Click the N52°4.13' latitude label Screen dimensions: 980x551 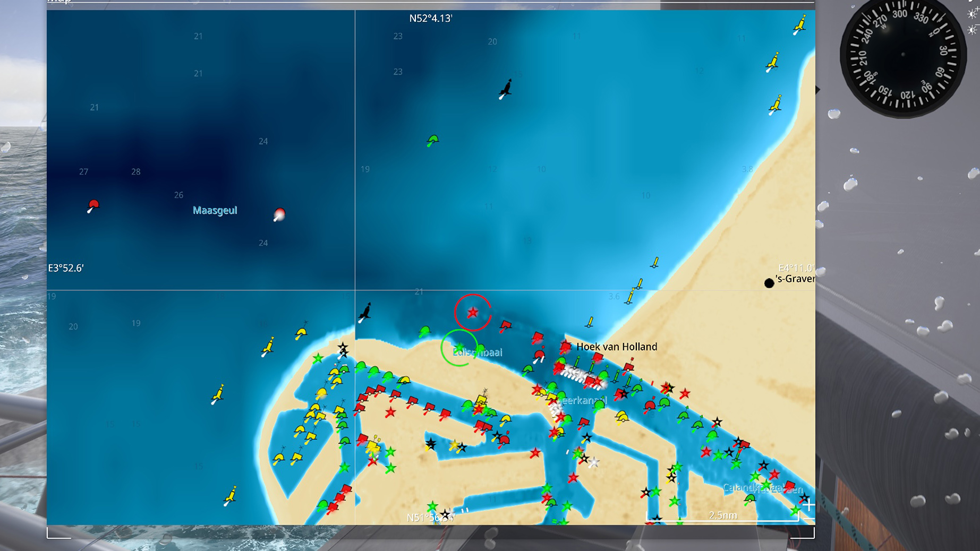coord(431,18)
